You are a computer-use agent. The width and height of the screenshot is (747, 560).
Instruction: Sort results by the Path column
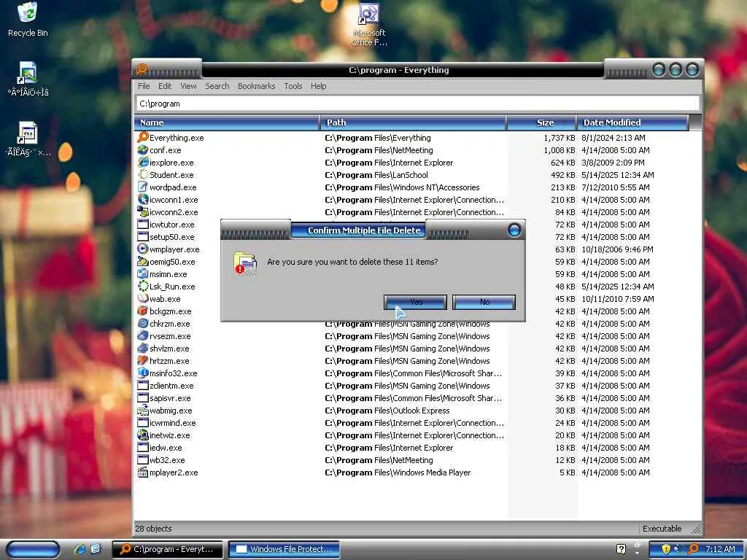(x=413, y=122)
